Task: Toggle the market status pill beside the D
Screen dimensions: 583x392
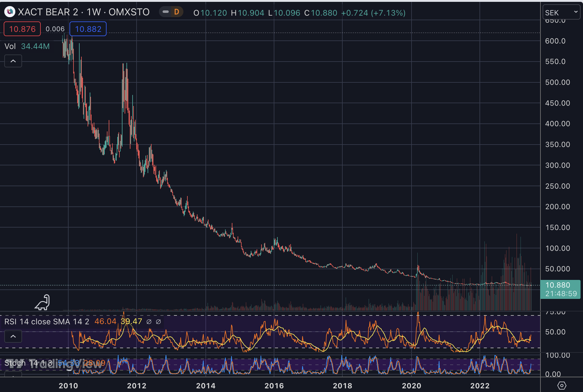Action: pyautogui.click(x=166, y=12)
